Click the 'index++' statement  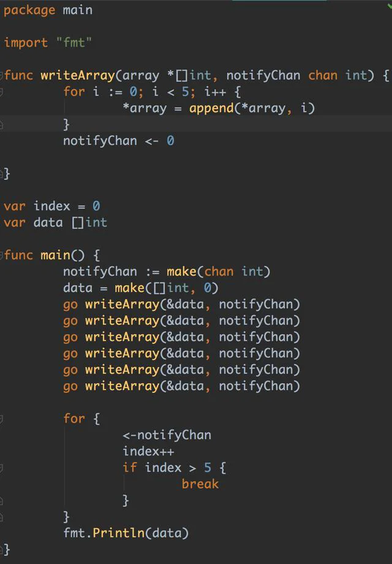coord(148,451)
